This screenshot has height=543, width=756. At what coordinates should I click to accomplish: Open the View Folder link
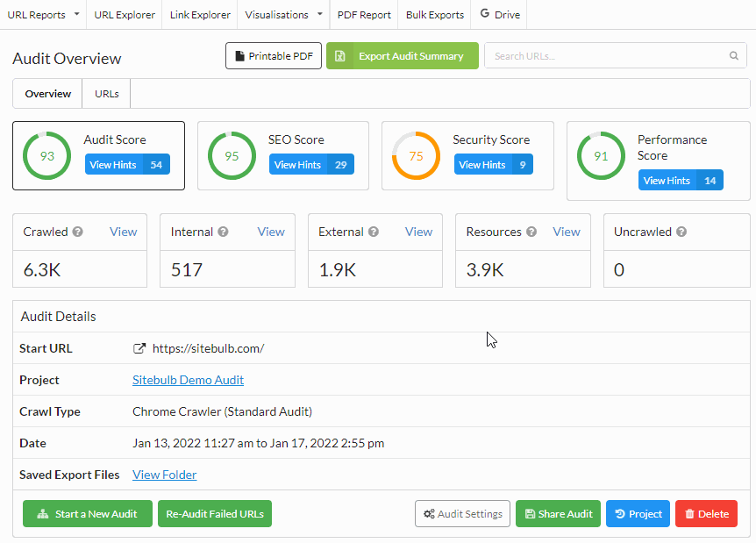(x=164, y=475)
